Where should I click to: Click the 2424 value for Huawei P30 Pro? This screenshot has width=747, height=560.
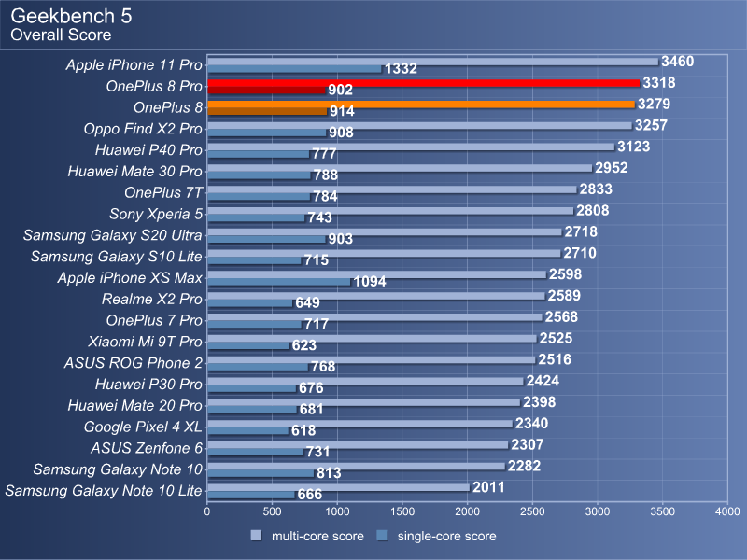543,381
